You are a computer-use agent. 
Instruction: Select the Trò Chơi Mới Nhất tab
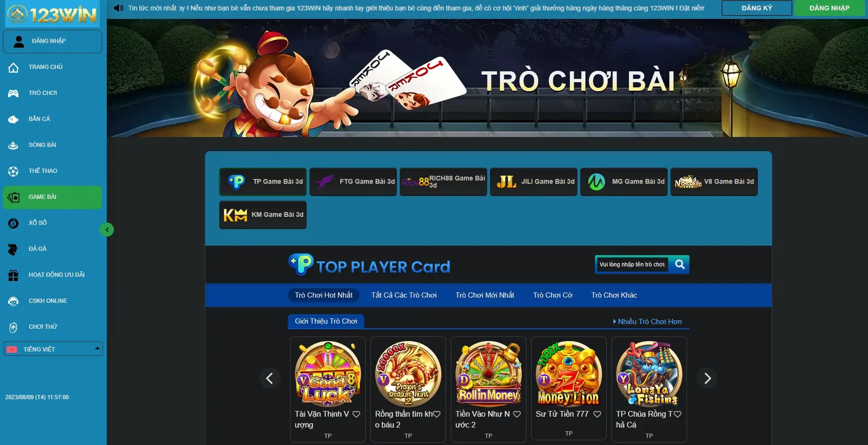click(x=485, y=295)
